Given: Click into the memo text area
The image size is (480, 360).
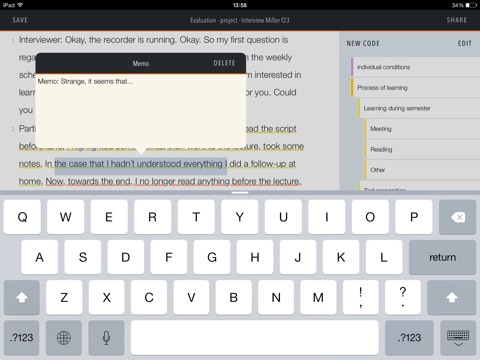Looking at the screenshot, I should pos(141,111).
